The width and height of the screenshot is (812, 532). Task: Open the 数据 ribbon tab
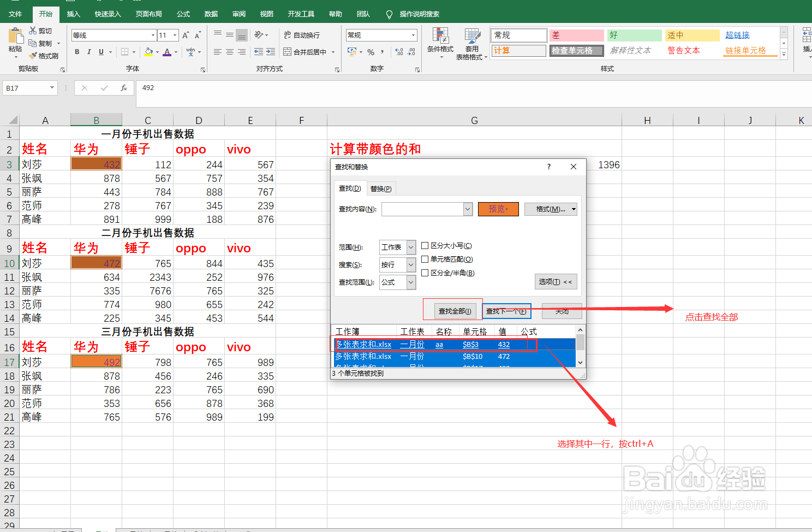(x=211, y=14)
